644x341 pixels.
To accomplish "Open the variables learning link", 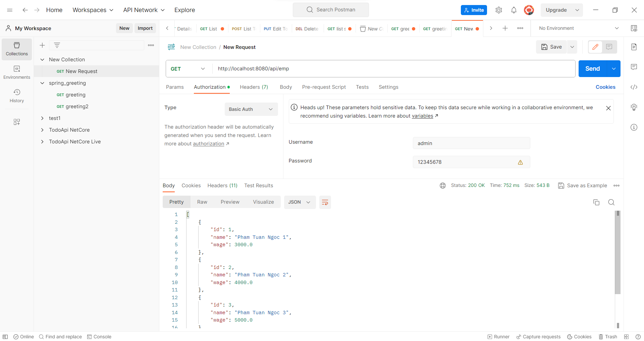I will (423, 116).
